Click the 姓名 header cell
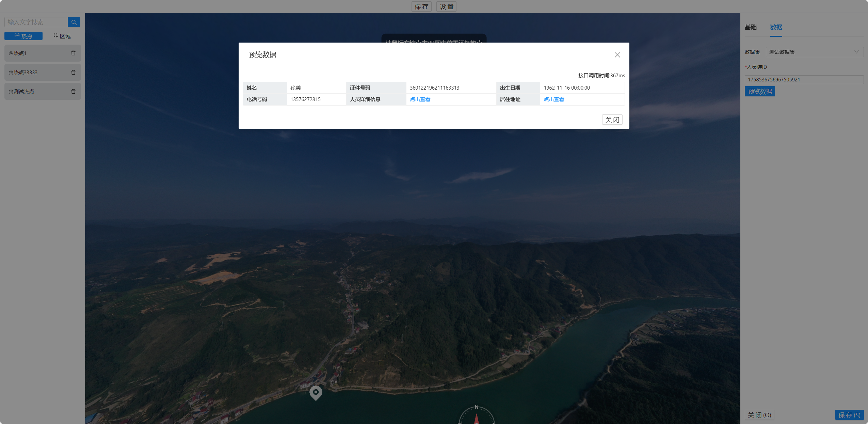868x424 pixels. pos(265,88)
